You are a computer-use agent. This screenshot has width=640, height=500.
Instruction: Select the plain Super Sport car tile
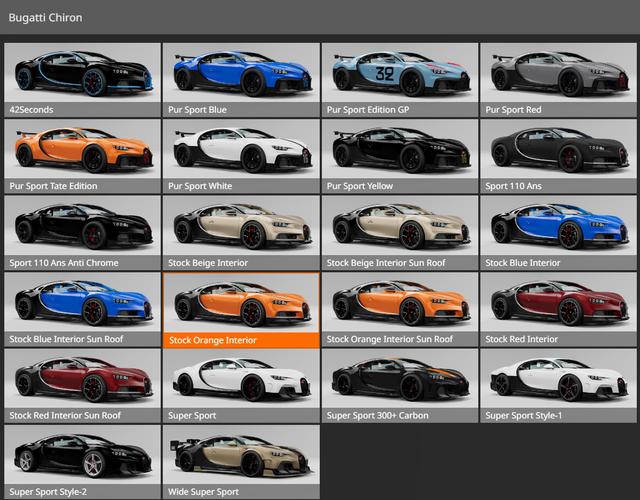(241, 386)
